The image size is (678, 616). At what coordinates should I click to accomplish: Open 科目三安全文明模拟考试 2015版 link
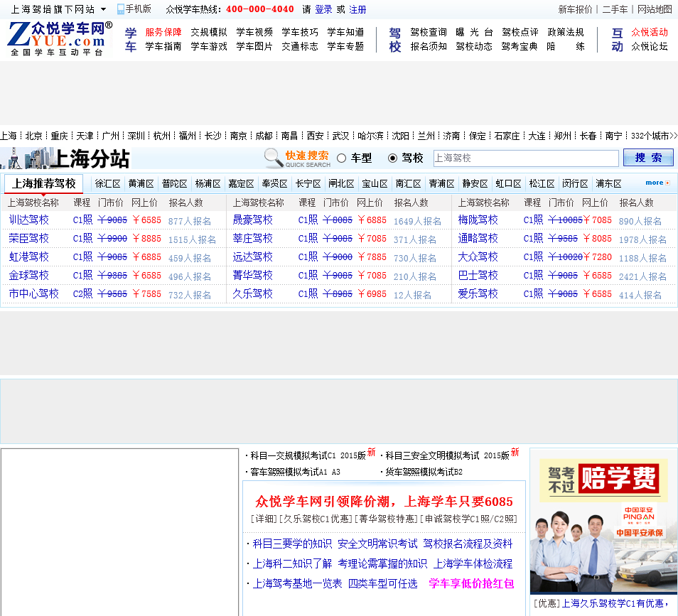click(x=448, y=455)
